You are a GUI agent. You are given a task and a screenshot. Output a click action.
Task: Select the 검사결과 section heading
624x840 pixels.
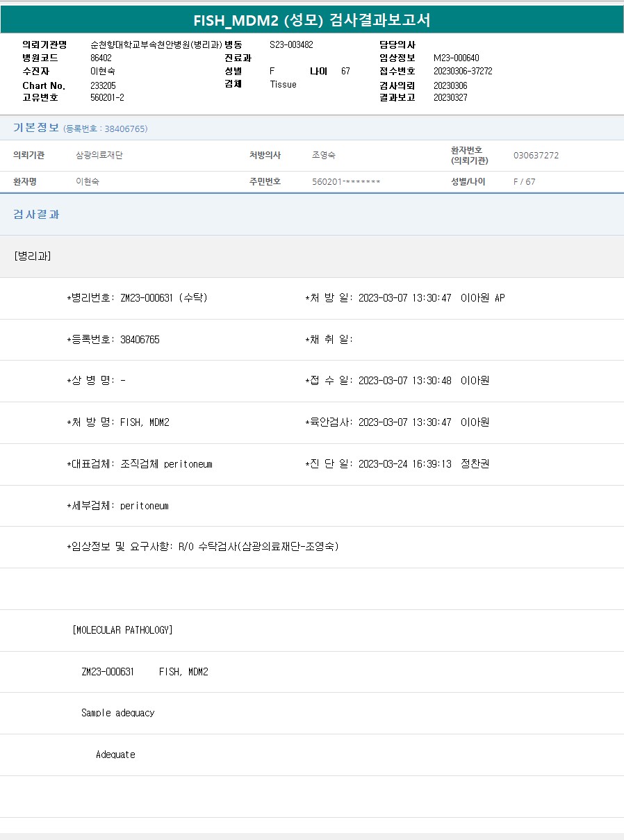pos(36,215)
